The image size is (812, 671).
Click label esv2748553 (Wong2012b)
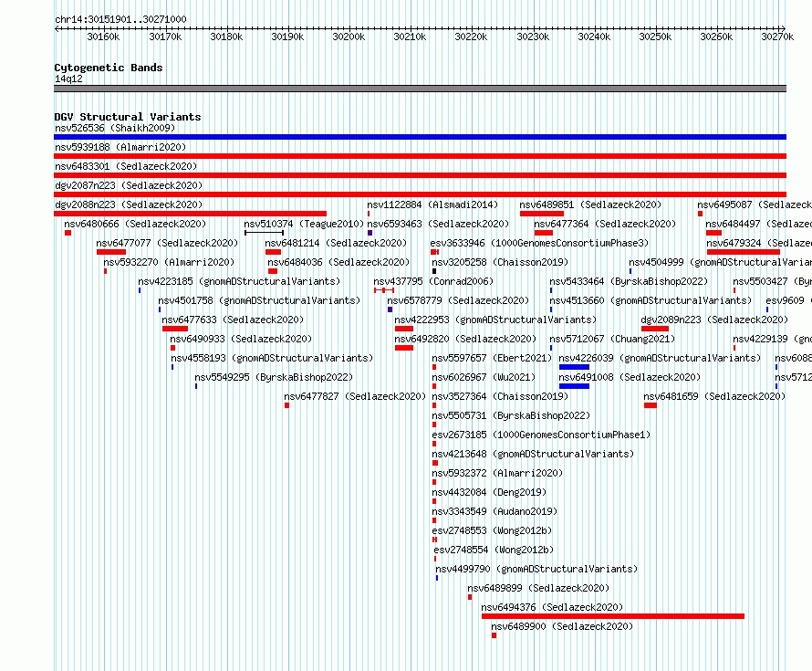[492, 530]
